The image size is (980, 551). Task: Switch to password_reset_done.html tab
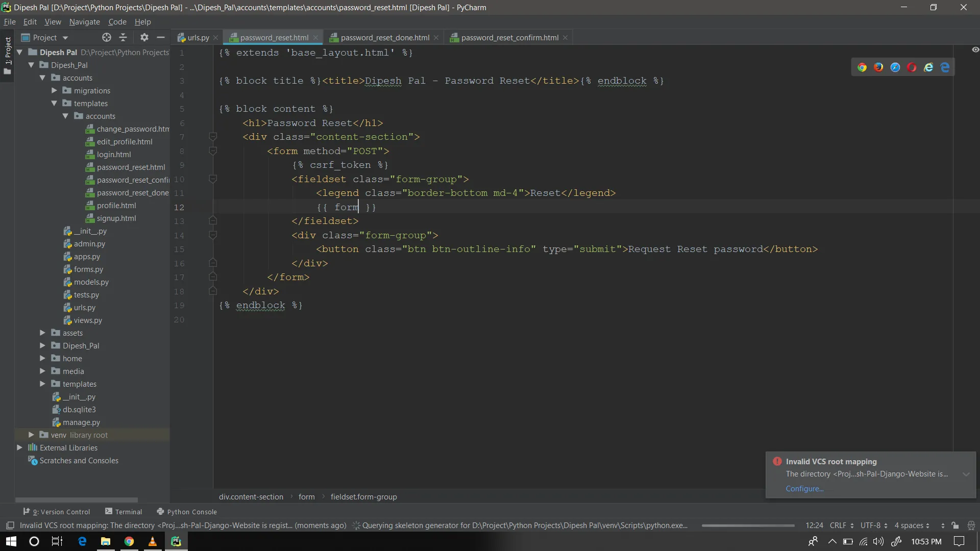click(384, 38)
